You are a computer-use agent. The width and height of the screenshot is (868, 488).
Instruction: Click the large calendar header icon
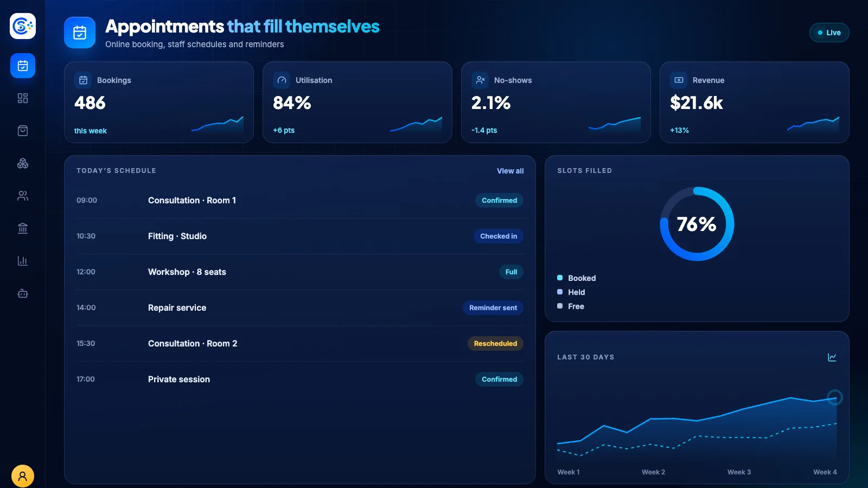click(80, 33)
